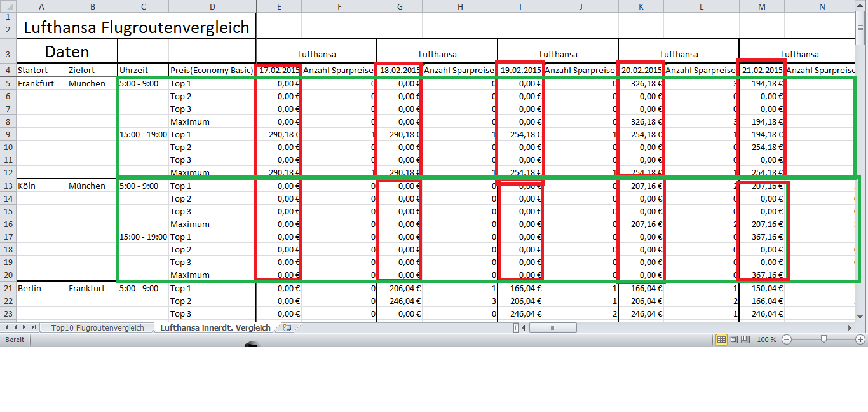Select the 20.02.2015 date cell
The height and width of the screenshot is (412, 868).
[641, 70]
